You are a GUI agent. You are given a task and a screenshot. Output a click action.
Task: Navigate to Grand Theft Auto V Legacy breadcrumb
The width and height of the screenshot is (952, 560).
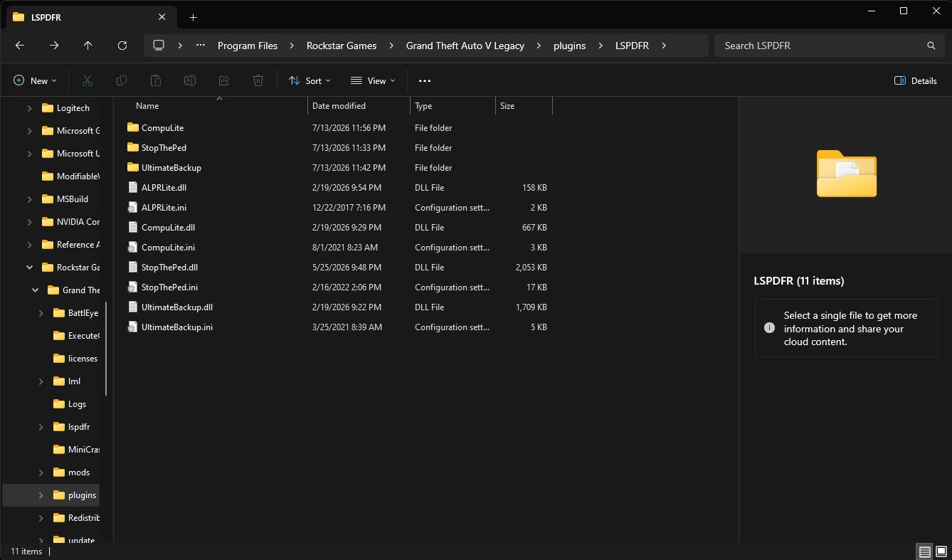465,46
